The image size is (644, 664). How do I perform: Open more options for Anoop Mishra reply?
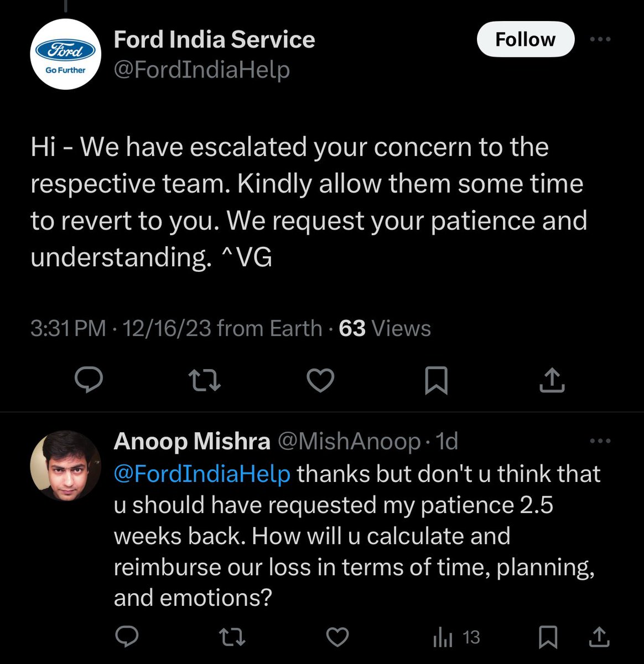coord(600,441)
